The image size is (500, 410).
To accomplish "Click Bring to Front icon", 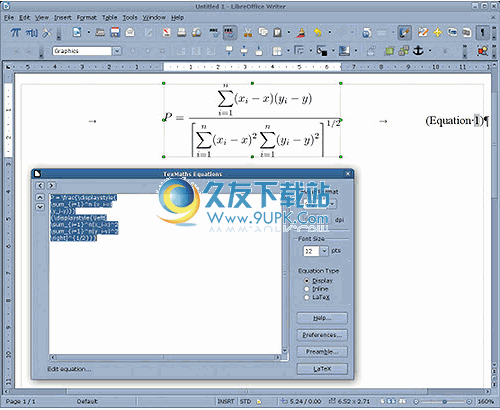I will click(x=389, y=51).
